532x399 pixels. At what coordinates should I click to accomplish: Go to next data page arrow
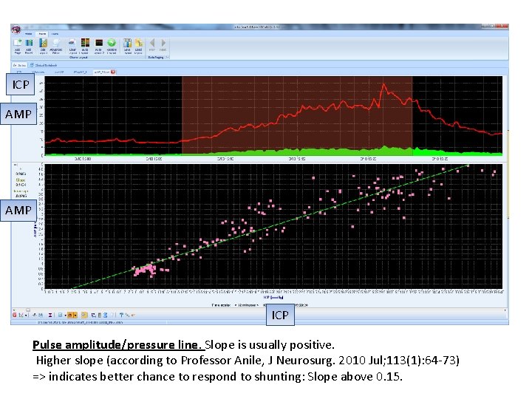click(163, 44)
